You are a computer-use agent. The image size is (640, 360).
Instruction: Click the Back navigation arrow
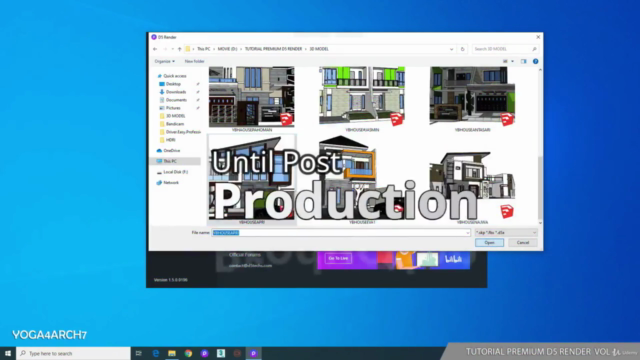[x=155, y=49]
